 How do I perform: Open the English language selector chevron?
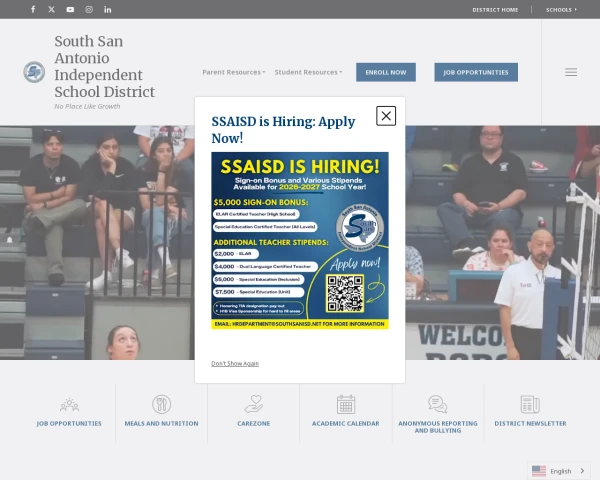(582, 471)
